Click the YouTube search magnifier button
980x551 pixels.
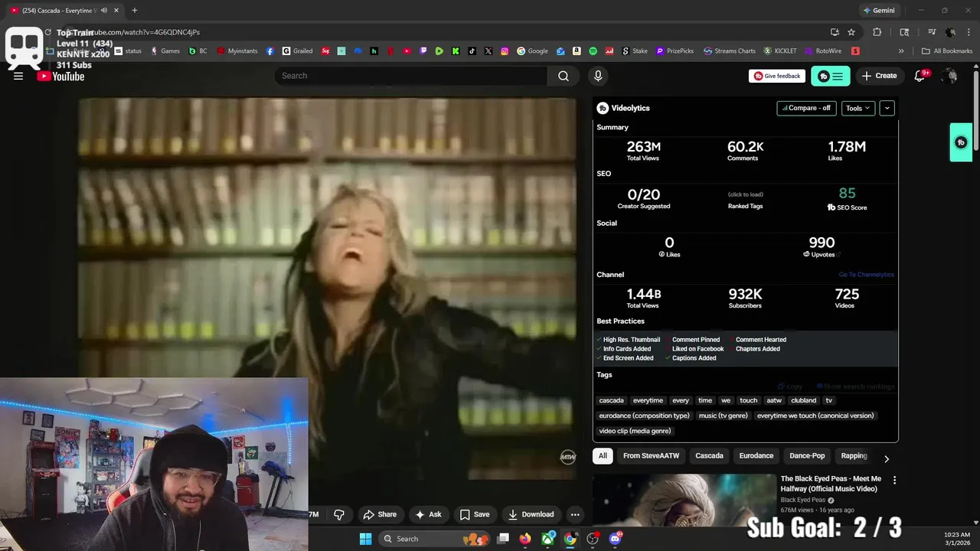[x=563, y=76]
